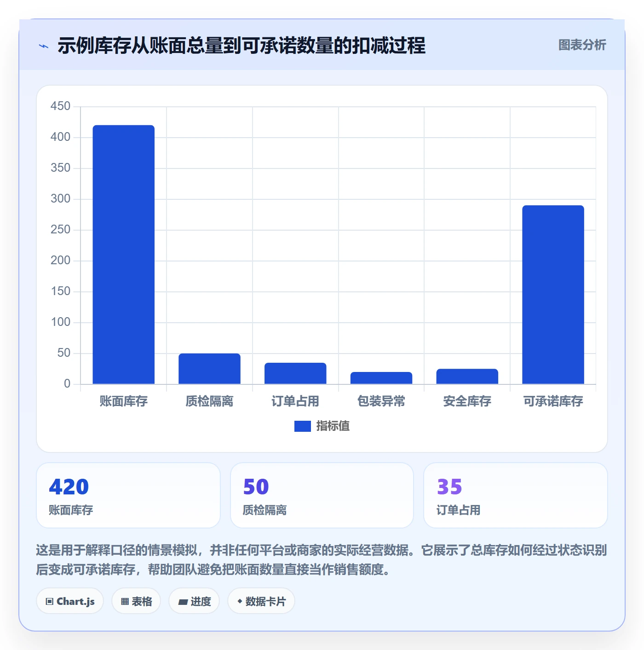
Task: Open the 420 账面库存 data card
Action: pyautogui.click(x=128, y=495)
